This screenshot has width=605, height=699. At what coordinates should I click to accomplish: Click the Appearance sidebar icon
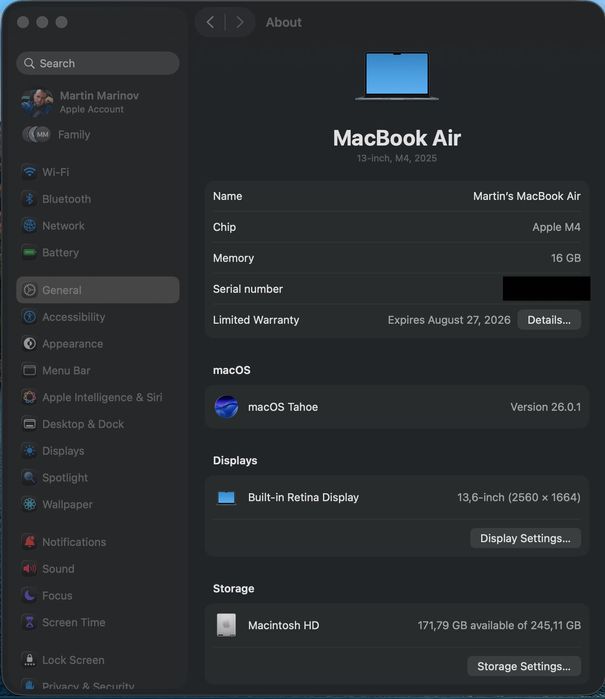click(x=29, y=344)
